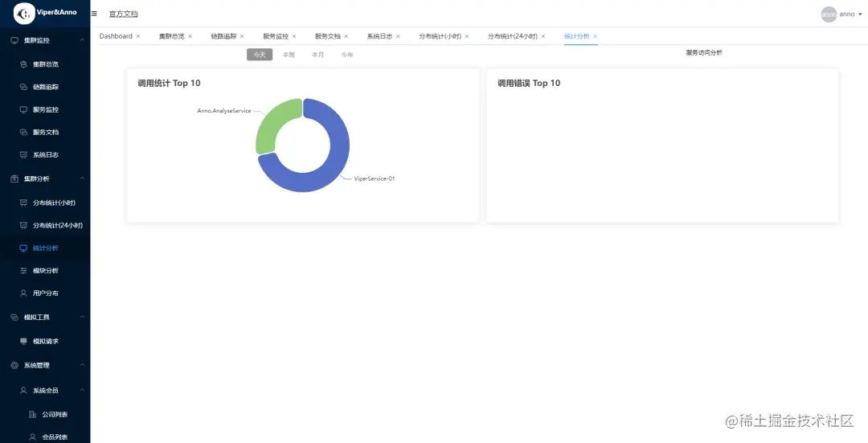Select the 本月 time range
Viewport: 868px width, 443px height.
click(x=317, y=55)
